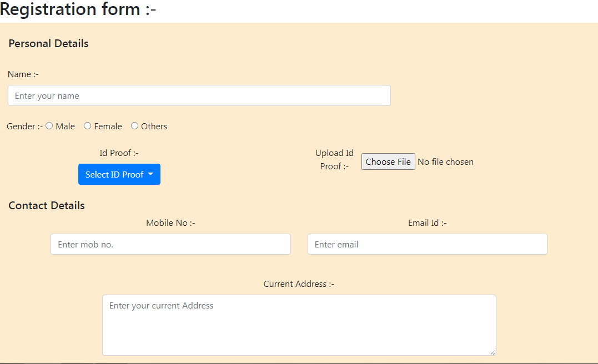Click the Mobile No label

170,223
